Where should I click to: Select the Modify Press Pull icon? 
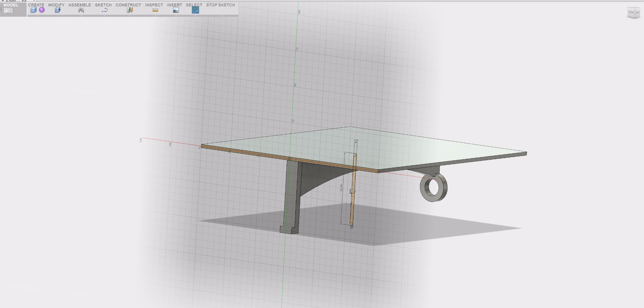pyautogui.click(x=58, y=10)
